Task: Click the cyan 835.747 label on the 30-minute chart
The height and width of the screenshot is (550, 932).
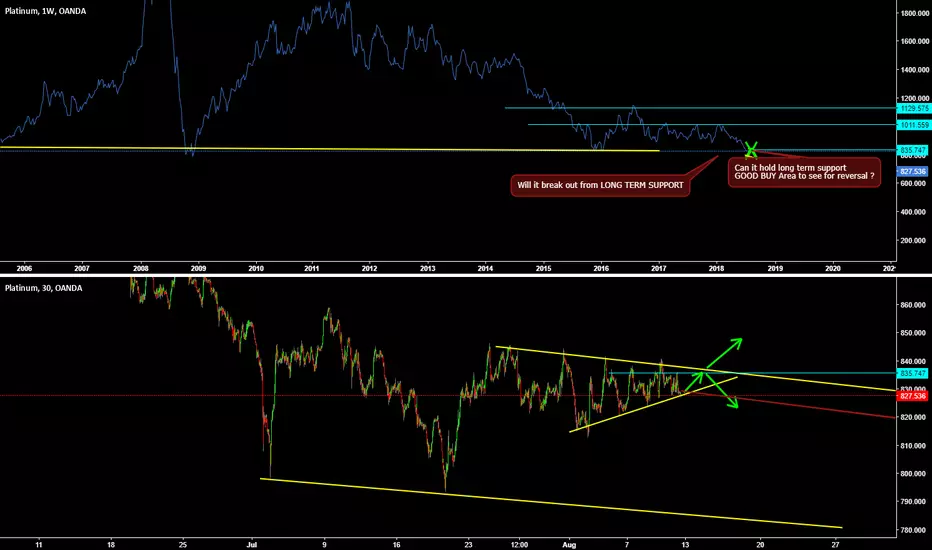Action: click(x=912, y=373)
